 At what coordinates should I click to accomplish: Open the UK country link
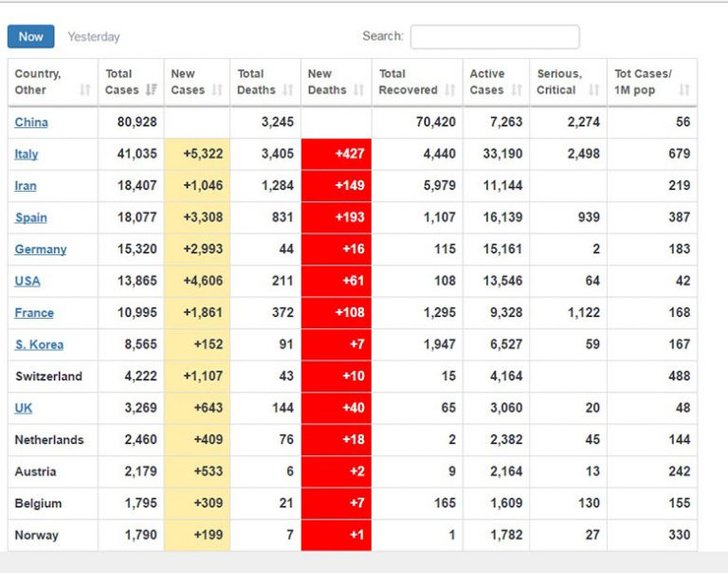click(x=23, y=408)
